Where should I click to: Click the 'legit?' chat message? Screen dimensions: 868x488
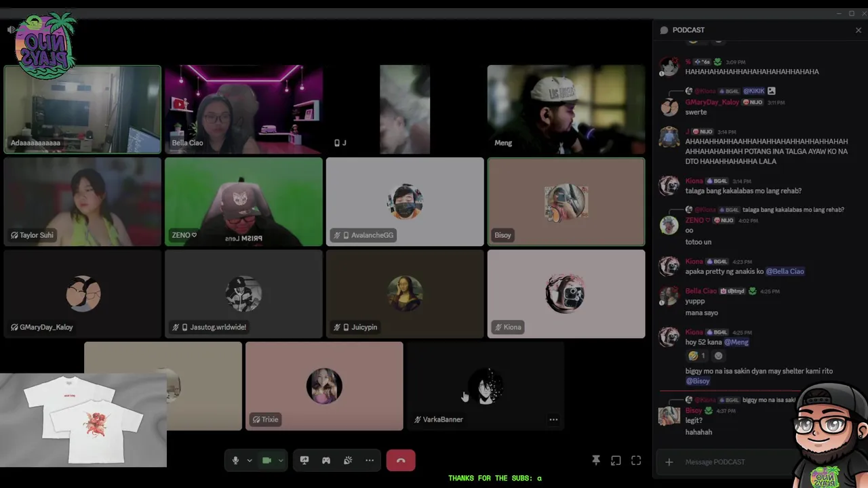[x=694, y=421]
